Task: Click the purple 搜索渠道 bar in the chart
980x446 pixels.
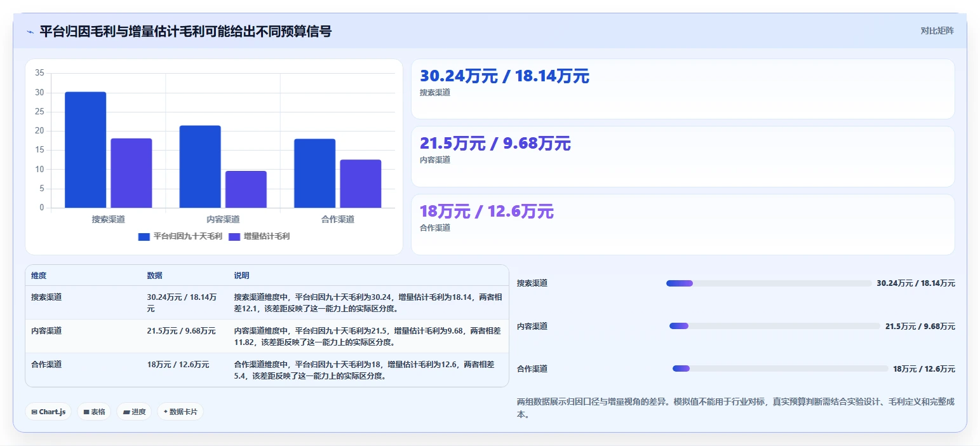Action: coord(131,173)
